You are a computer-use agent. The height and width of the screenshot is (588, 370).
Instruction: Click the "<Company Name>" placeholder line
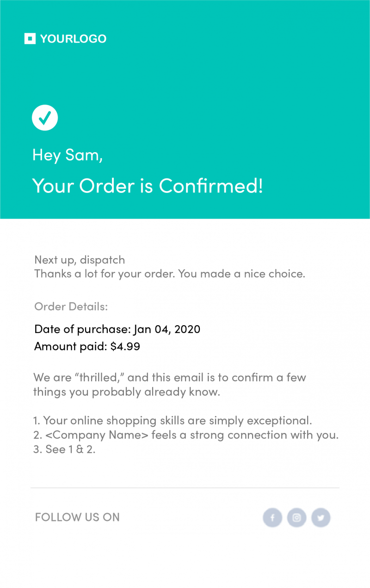click(x=185, y=435)
